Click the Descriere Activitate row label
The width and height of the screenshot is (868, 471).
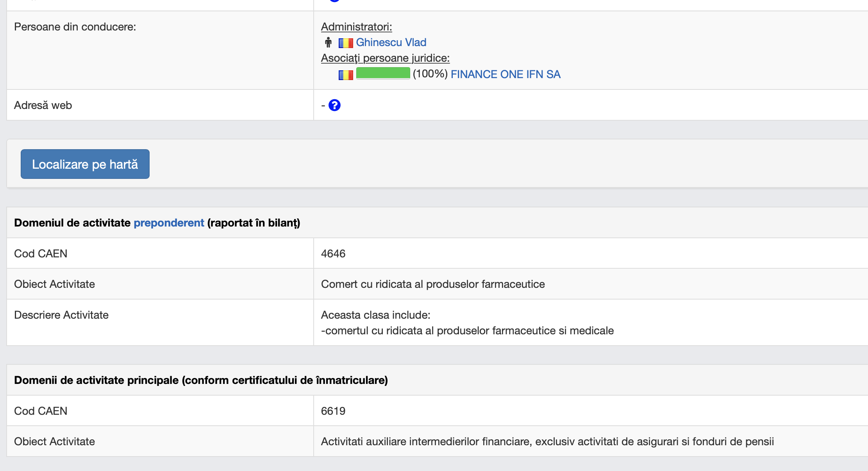pyautogui.click(x=61, y=315)
